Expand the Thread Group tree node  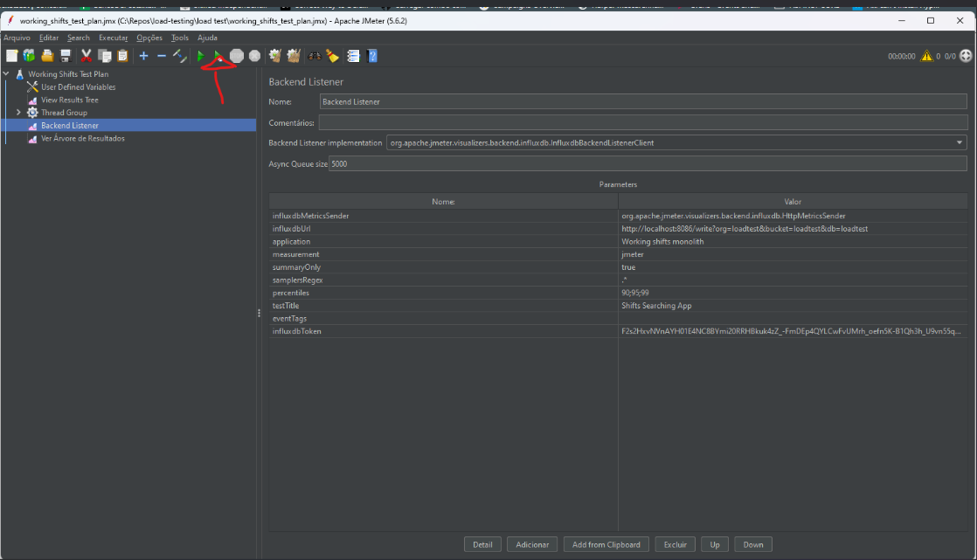18,113
